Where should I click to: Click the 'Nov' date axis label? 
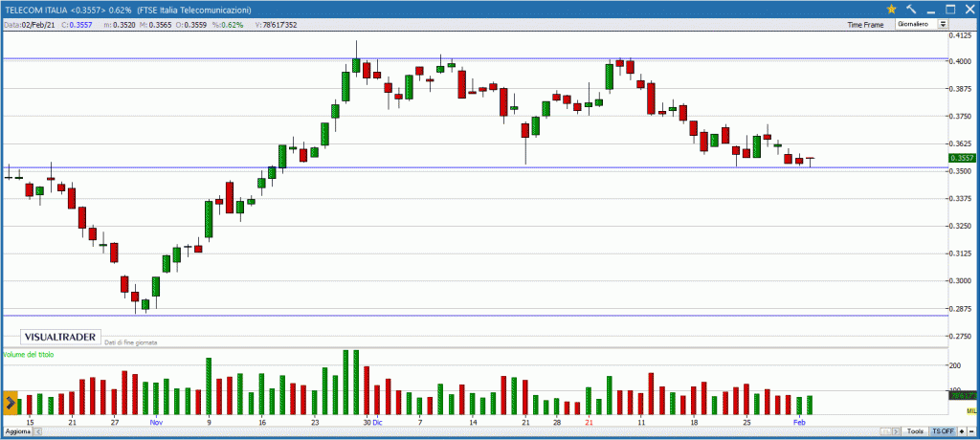(x=156, y=422)
